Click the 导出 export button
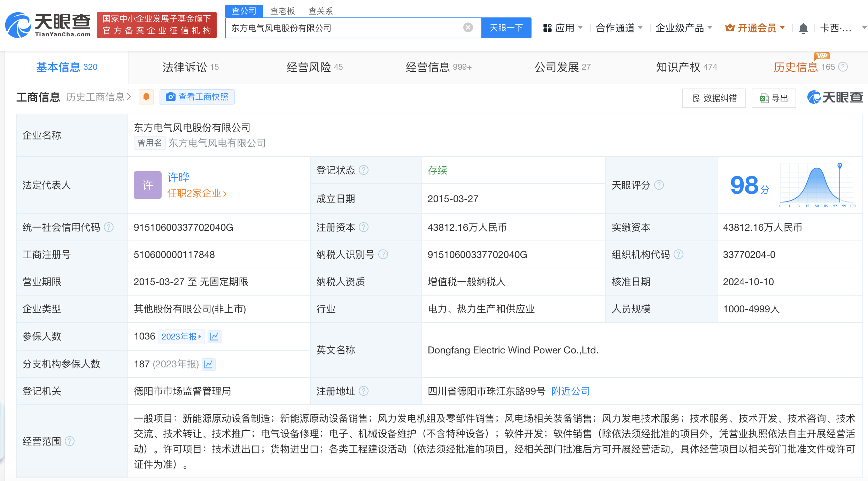The width and height of the screenshot is (868, 481). click(774, 98)
